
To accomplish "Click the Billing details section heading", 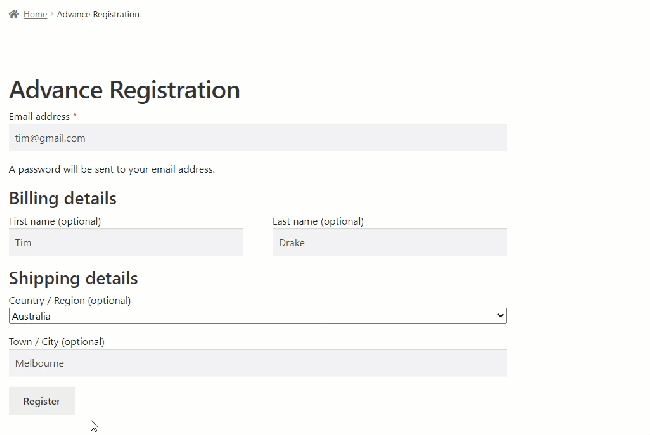I will [62, 198].
